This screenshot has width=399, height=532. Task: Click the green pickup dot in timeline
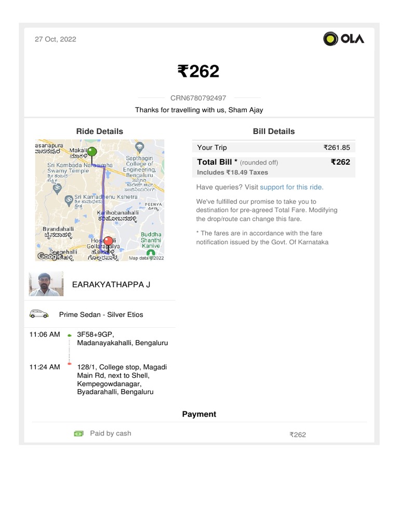coord(70,336)
